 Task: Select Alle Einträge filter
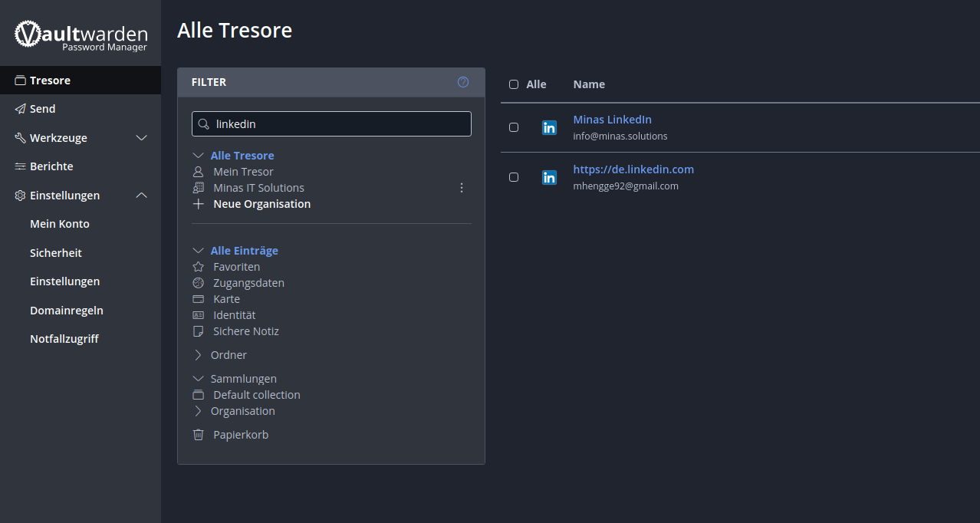pos(245,251)
